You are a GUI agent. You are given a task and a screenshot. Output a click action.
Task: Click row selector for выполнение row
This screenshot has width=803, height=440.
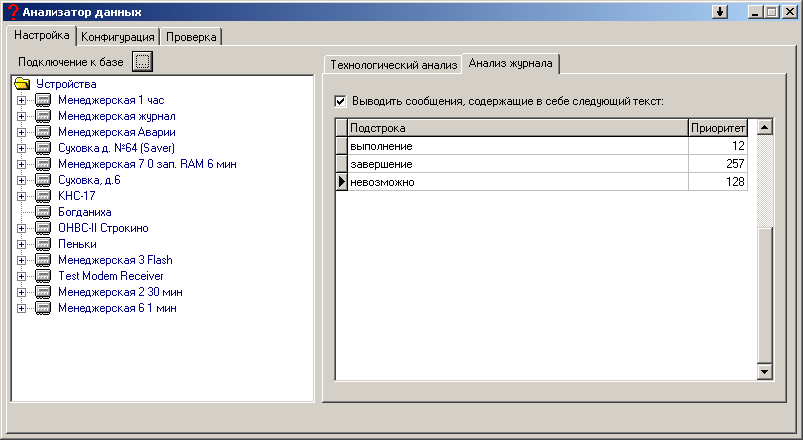[x=342, y=146]
